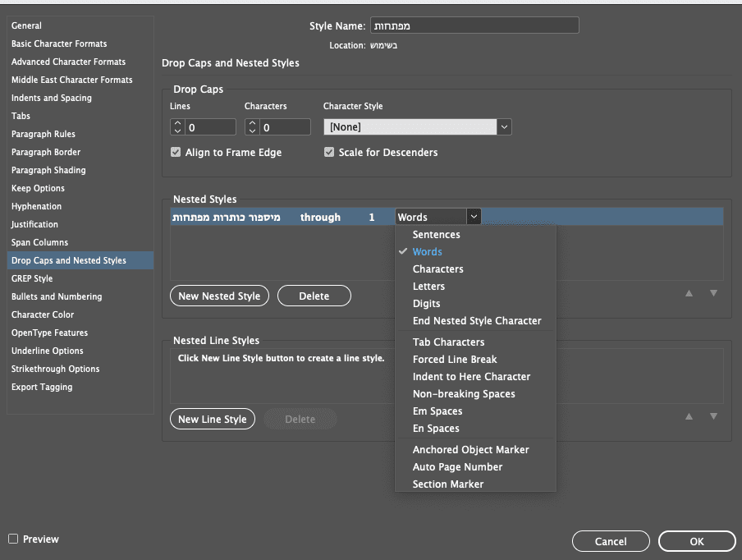The width and height of the screenshot is (742, 560).
Task: Open the Character Style dropdown
Action: point(505,127)
